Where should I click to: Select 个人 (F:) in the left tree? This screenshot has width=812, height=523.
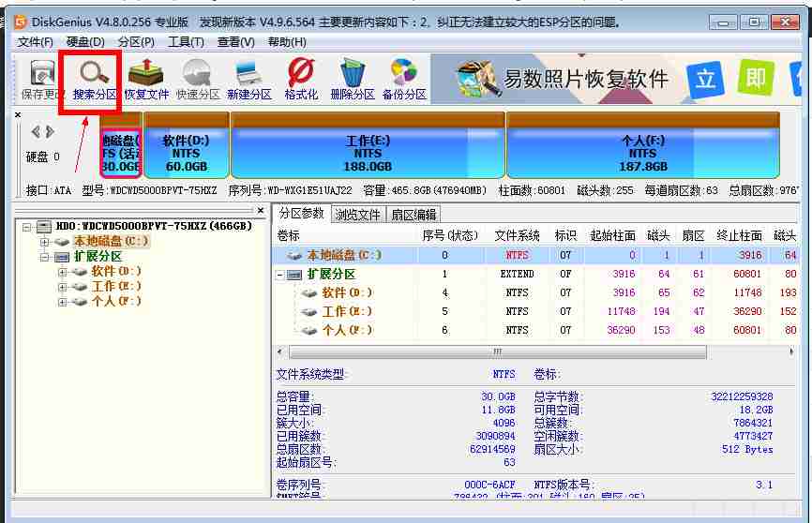point(116,302)
